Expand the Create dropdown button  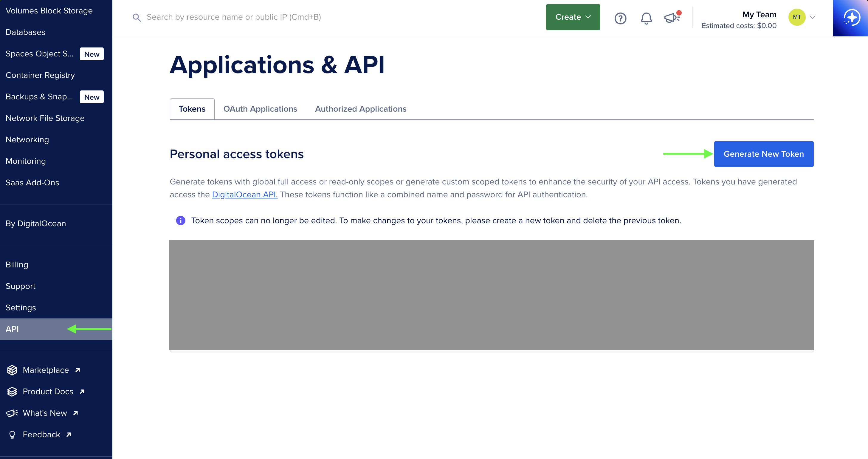click(x=573, y=17)
